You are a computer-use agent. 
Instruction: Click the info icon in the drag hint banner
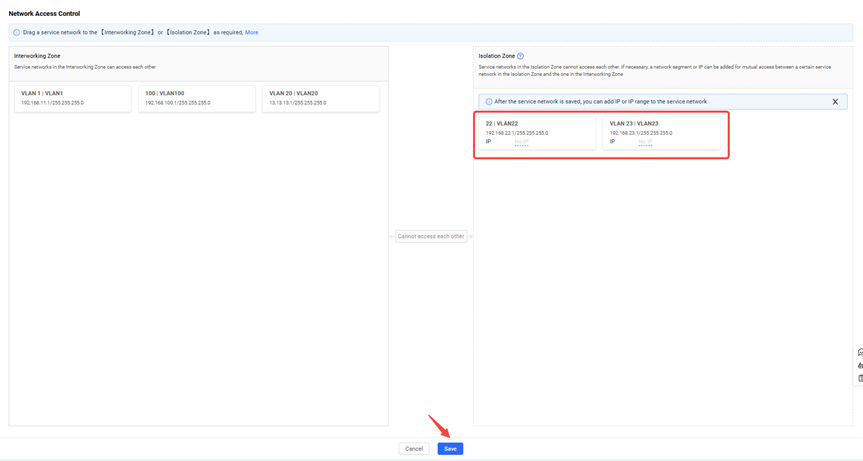[17, 32]
